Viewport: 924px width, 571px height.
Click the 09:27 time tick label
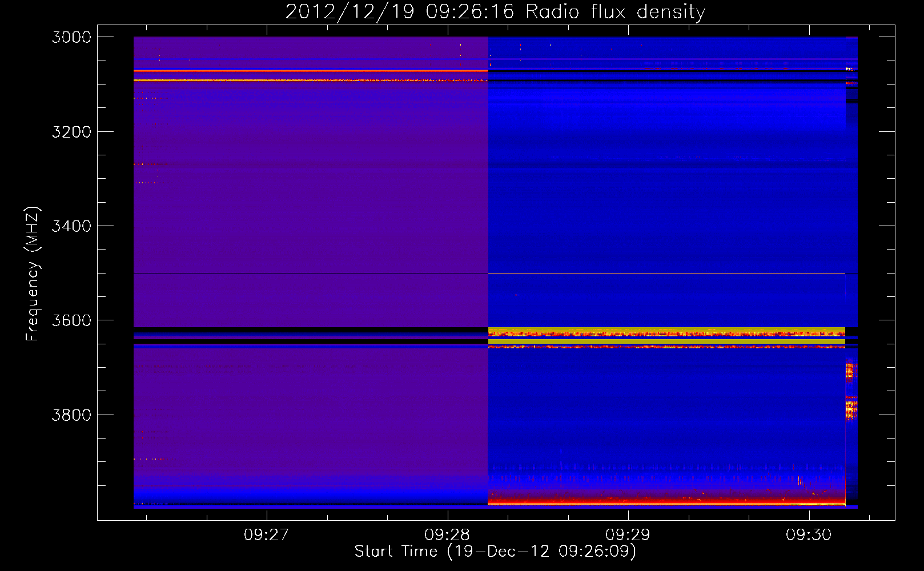[266, 535]
